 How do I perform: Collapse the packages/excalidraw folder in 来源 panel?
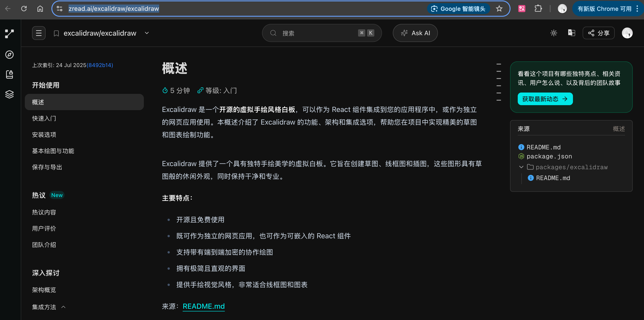(x=521, y=167)
